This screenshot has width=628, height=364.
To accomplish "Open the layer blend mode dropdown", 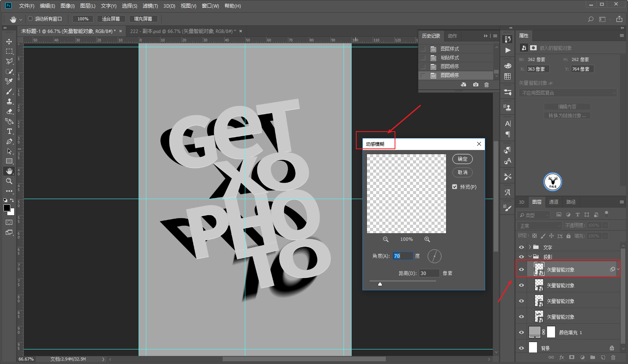I will point(539,226).
